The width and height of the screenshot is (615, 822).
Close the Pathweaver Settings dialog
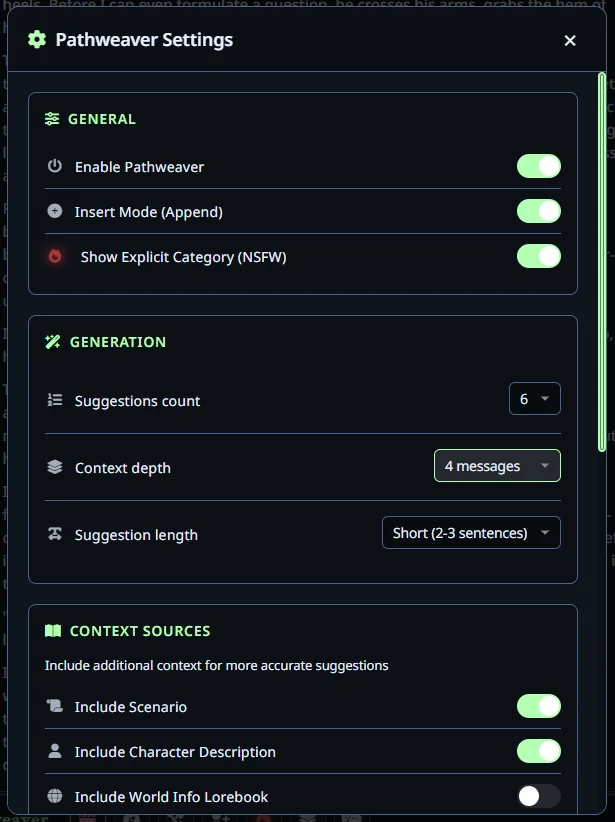tap(570, 41)
